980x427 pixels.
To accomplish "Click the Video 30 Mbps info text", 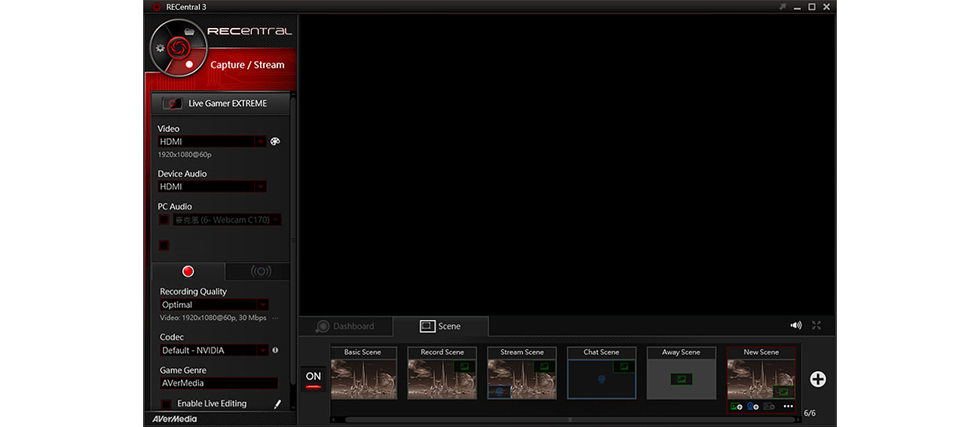I will coord(214,318).
